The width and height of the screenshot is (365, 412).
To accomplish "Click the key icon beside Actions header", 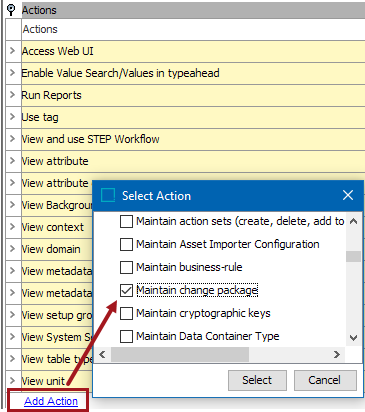I will [x=11, y=10].
